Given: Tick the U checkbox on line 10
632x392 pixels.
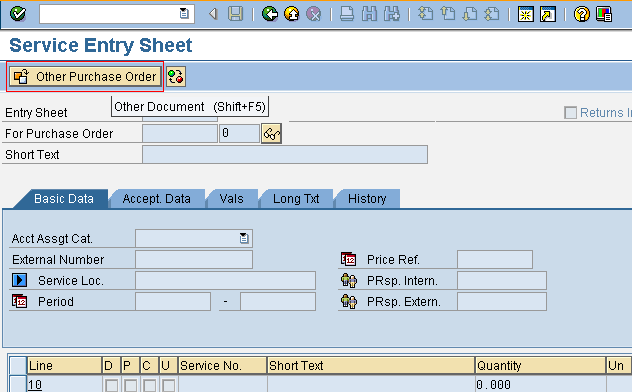Looking at the screenshot, I should (x=168, y=386).
